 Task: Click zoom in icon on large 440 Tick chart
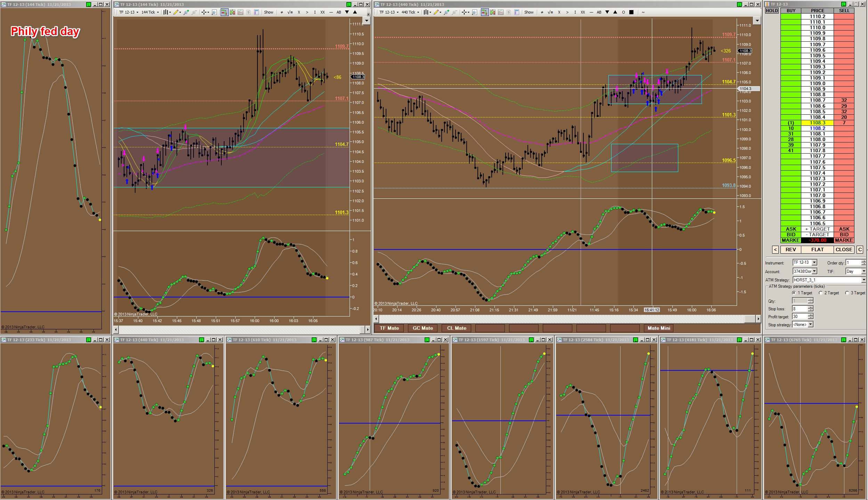[447, 12]
